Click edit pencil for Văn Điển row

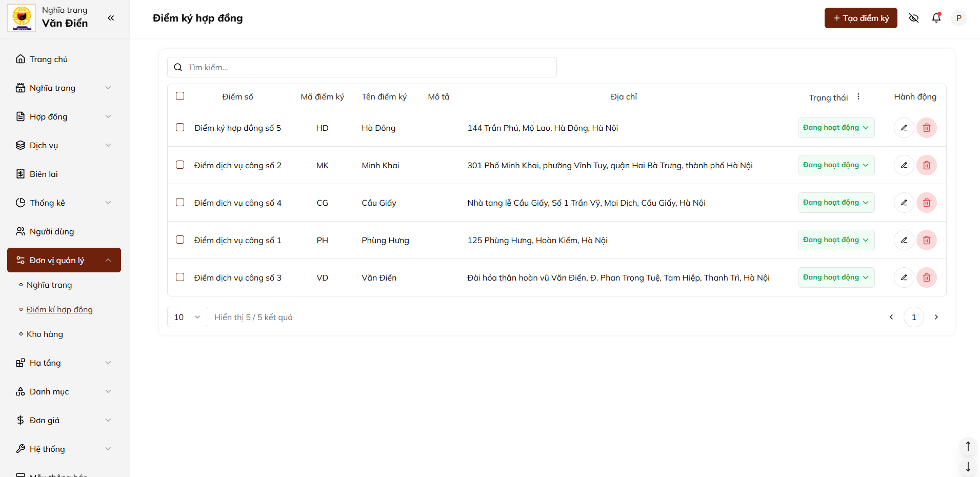click(x=904, y=277)
